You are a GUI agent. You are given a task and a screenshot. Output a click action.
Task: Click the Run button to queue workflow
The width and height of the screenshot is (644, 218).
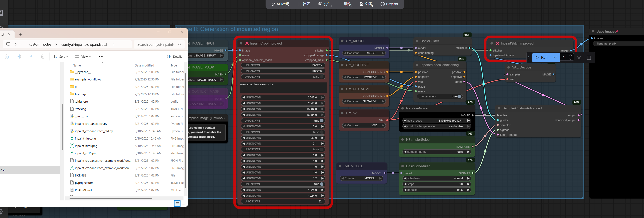541,57
